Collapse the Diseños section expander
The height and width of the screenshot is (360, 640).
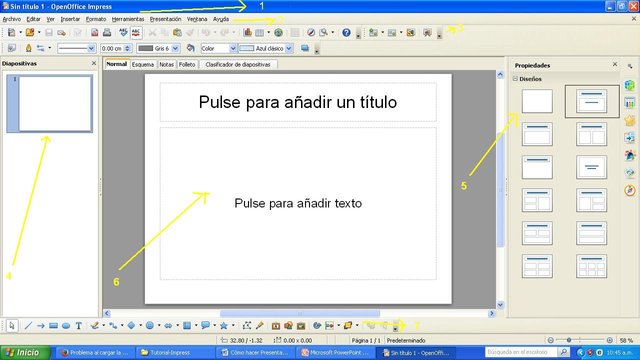click(515, 78)
